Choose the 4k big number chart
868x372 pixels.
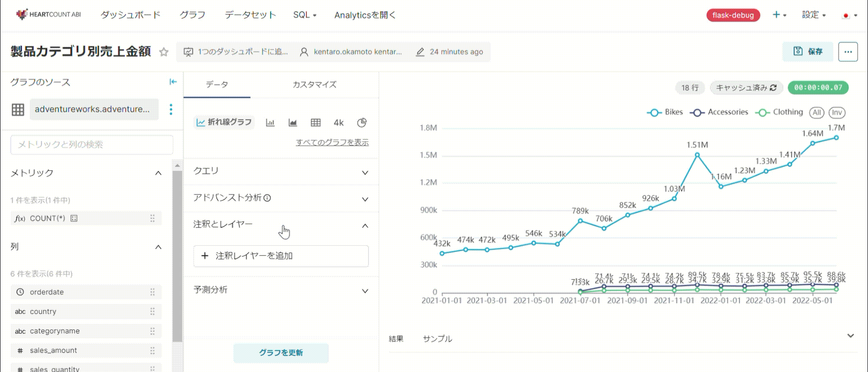(x=339, y=123)
